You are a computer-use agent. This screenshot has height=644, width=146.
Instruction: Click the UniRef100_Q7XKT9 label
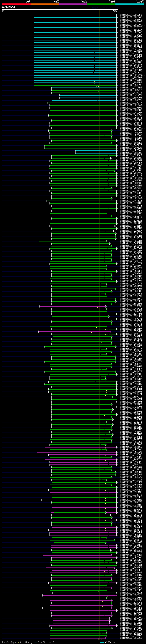point(131,60)
